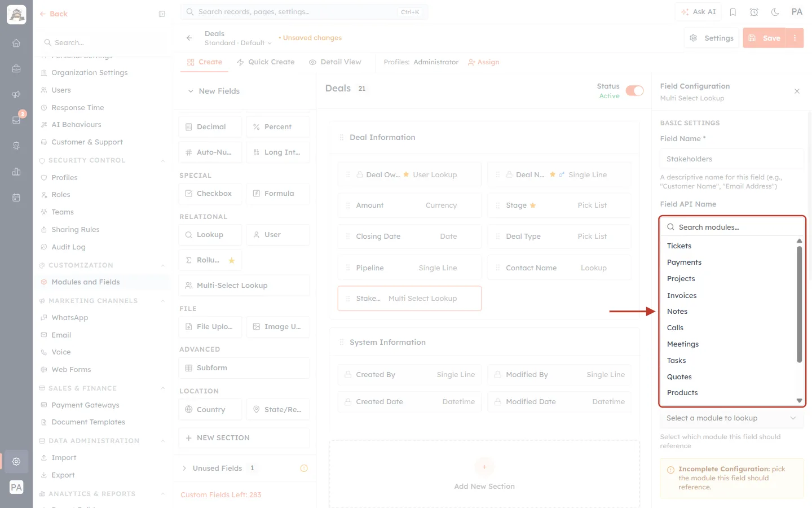Viewport: 812px width, 508px height.
Task: Select Notes in the module list
Action: click(x=677, y=312)
